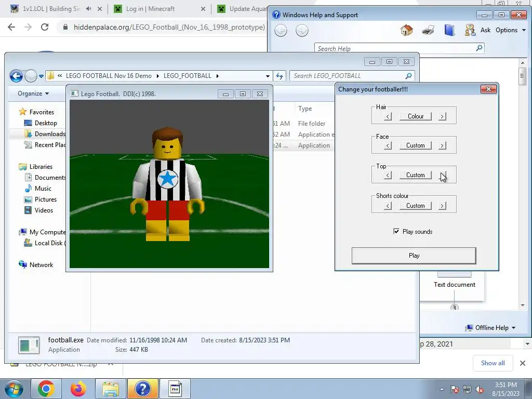Screen dimensions: 532x399
Task: Switch to 1v1.LOL browser tab
Action: 51,9
